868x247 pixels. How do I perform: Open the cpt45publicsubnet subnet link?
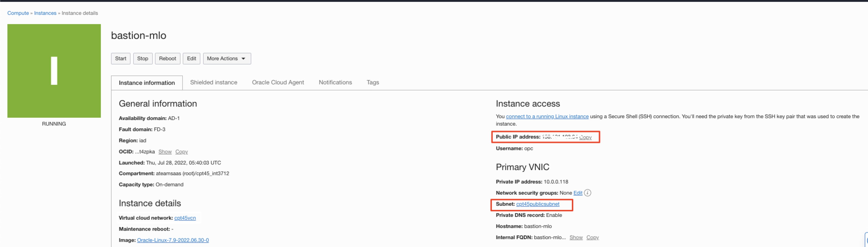point(537,204)
